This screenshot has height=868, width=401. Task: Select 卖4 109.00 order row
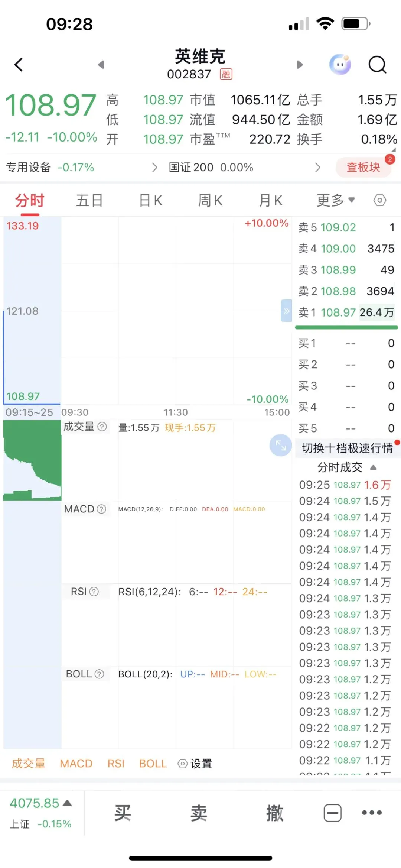346,249
